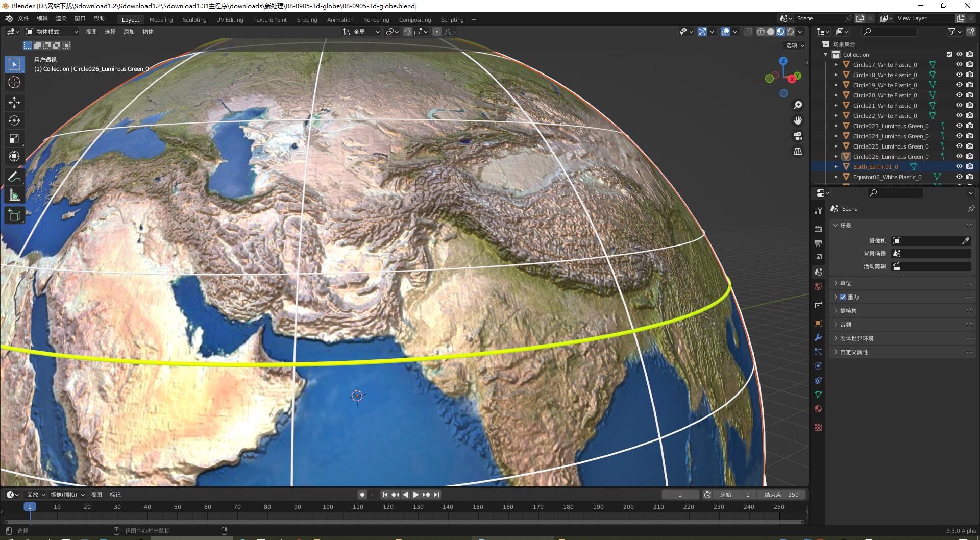Image resolution: width=980 pixels, height=540 pixels.
Task: Activate the 3D Cursor tool
Action: click(14, 83)
